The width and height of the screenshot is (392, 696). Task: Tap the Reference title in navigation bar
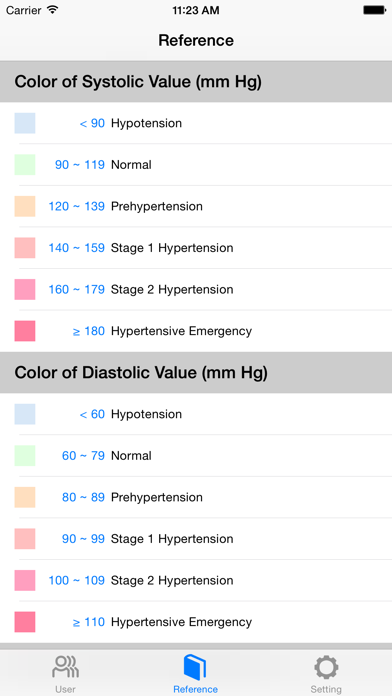[196, 40]
